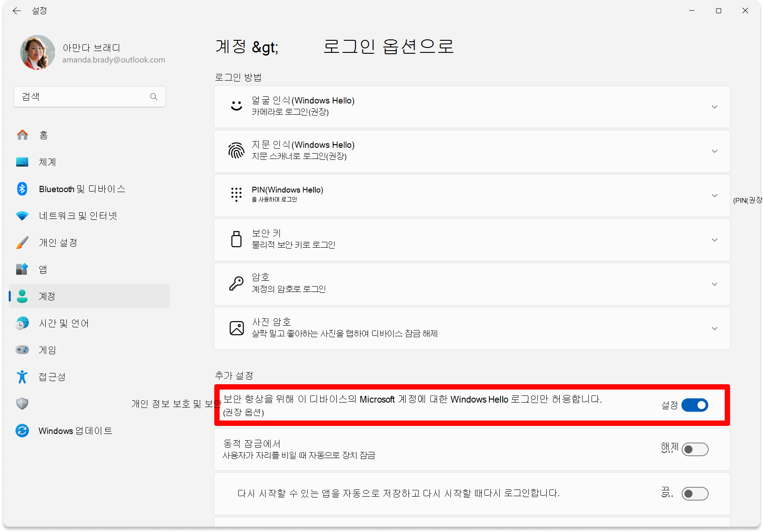Click the PIN keypad dots icon
The height and width of the screenshot is (532, 763).
(x=236, y=195)
